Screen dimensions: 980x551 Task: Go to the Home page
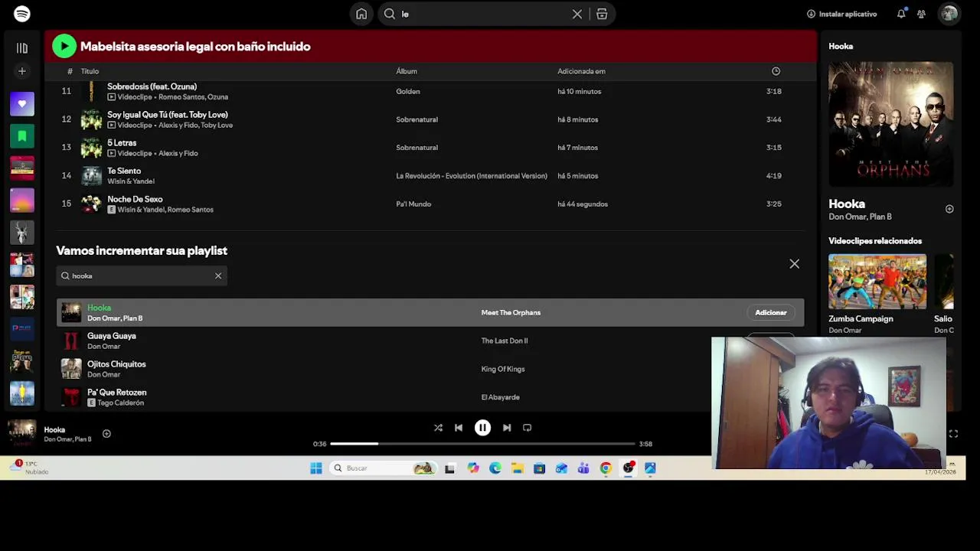click(x=361, y=14)
